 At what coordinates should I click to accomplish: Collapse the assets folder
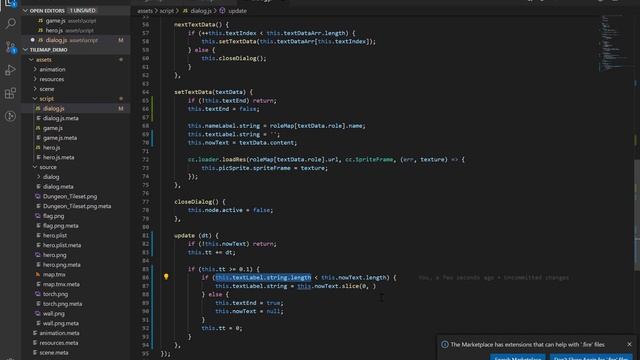(31, 60)
